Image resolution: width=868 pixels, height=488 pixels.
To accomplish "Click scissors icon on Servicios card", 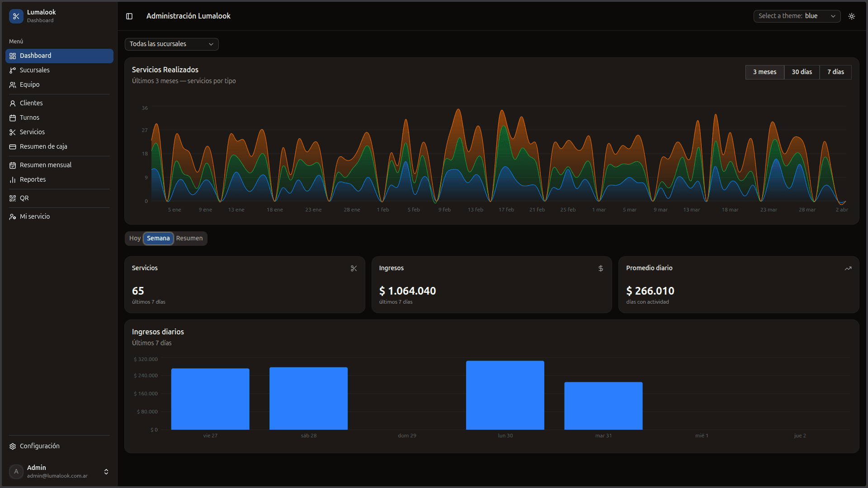I will (354, 268).
